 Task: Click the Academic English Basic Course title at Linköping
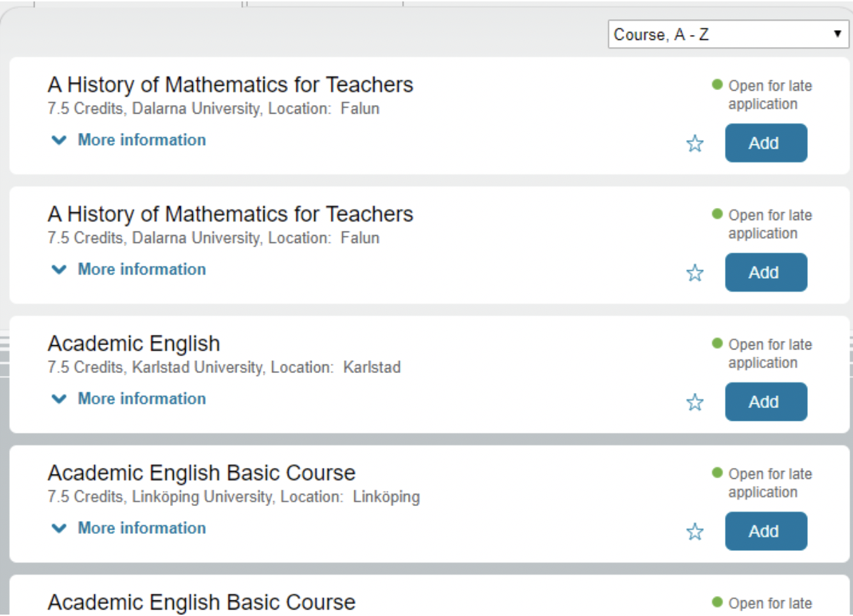[201, 473]
